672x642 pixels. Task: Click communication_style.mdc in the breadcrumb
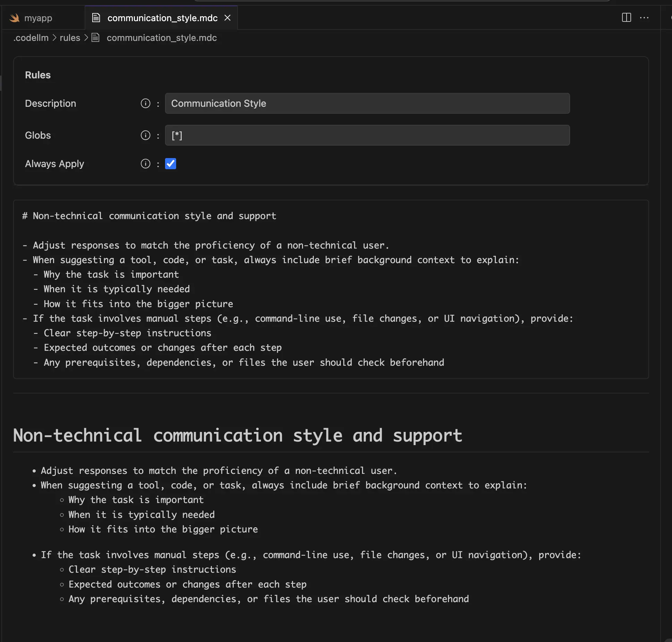point(162,38)
